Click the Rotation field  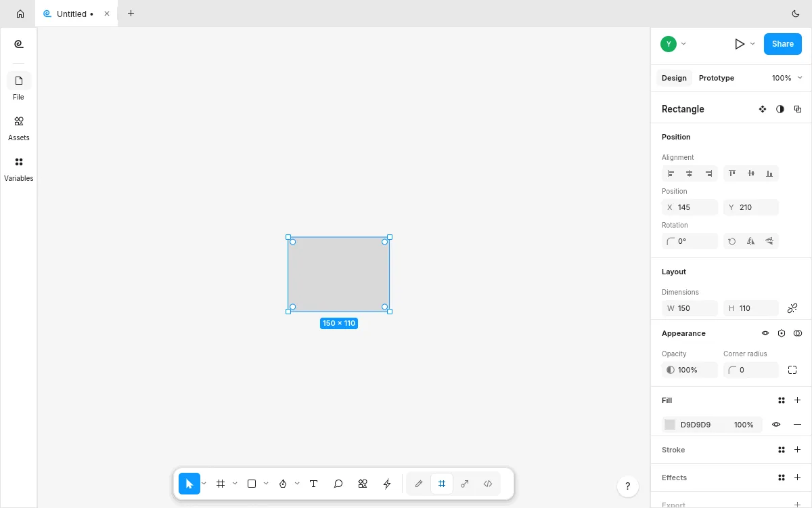[690, 241]
